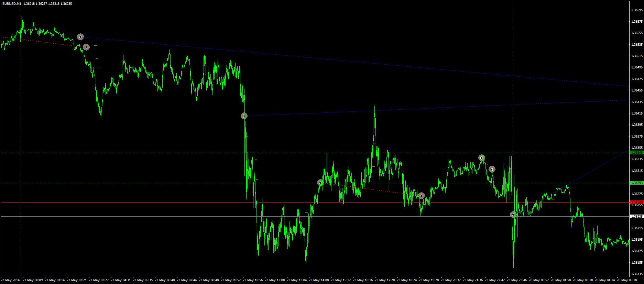This screenshot has height=284, width=644.
Task: Click the green 1.36293 price label
Action: click(x=636, y=183)
